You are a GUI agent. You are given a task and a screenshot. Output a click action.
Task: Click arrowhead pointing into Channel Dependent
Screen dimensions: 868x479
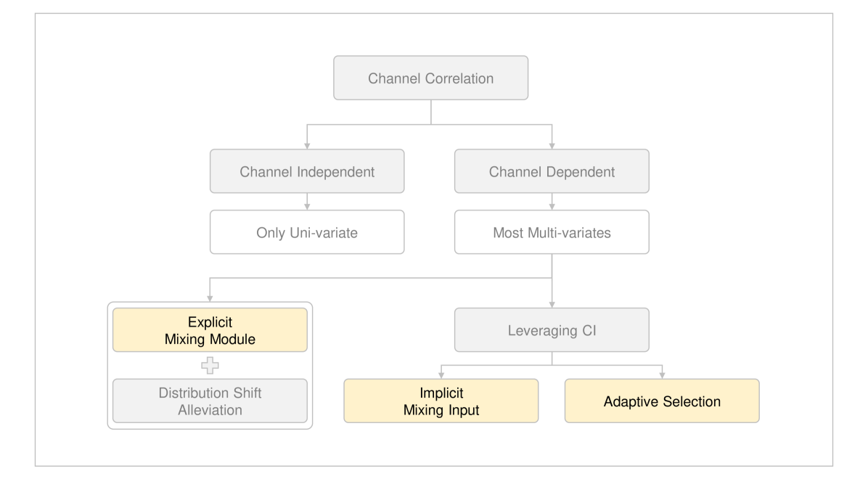[x=552, y=146]
